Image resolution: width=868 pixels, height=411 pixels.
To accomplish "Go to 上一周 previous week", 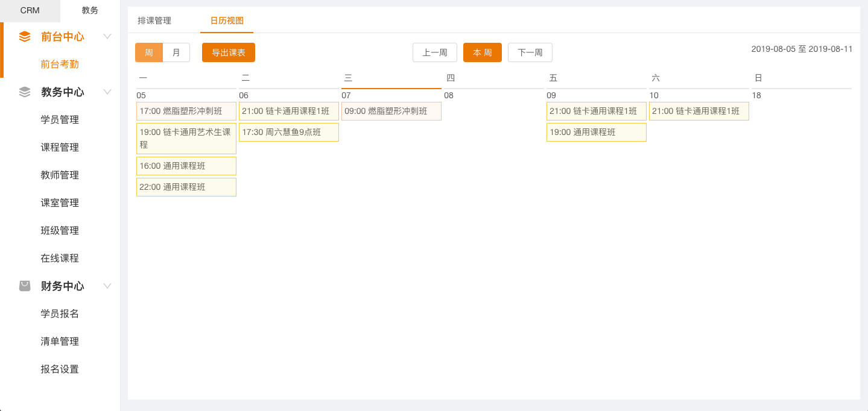I will click(435, 52).
